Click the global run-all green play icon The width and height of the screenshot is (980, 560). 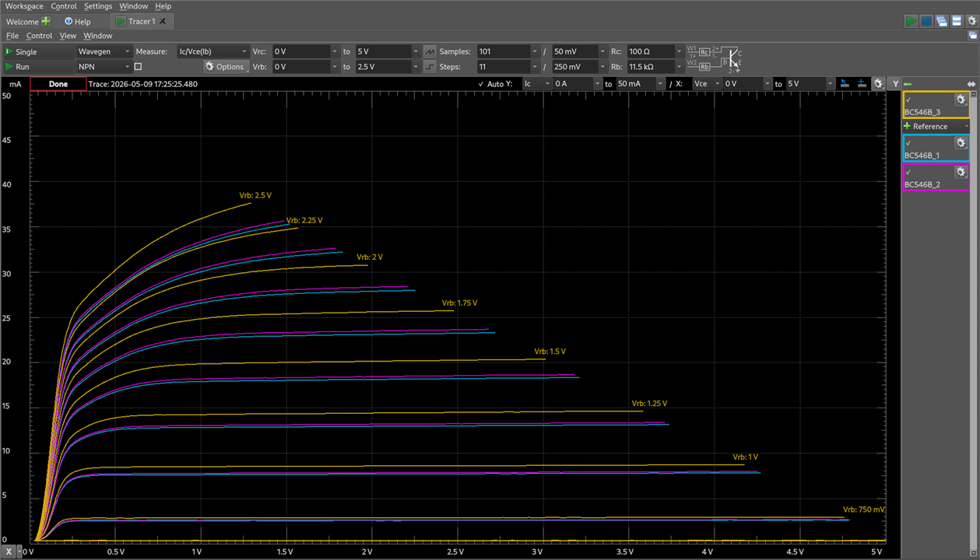tap(911, 21)
